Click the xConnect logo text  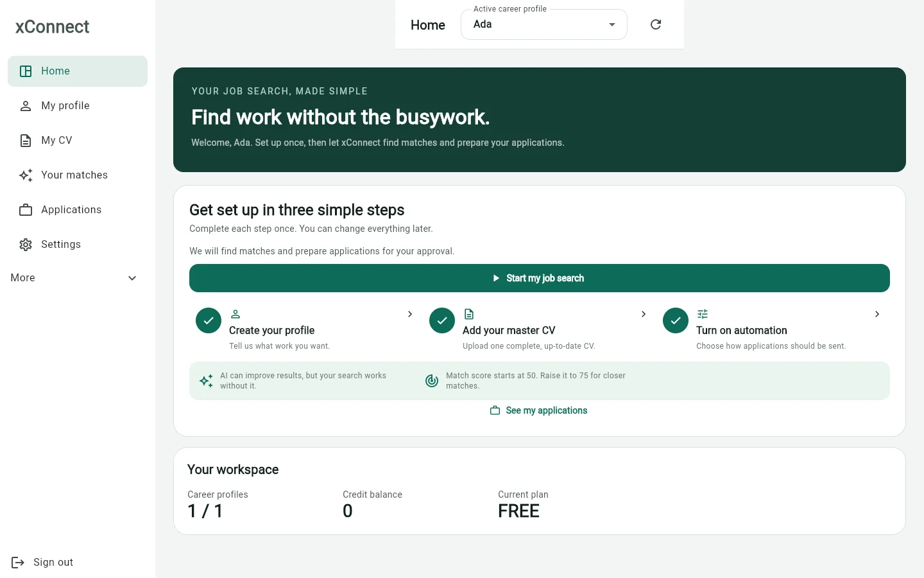[53, 27]
